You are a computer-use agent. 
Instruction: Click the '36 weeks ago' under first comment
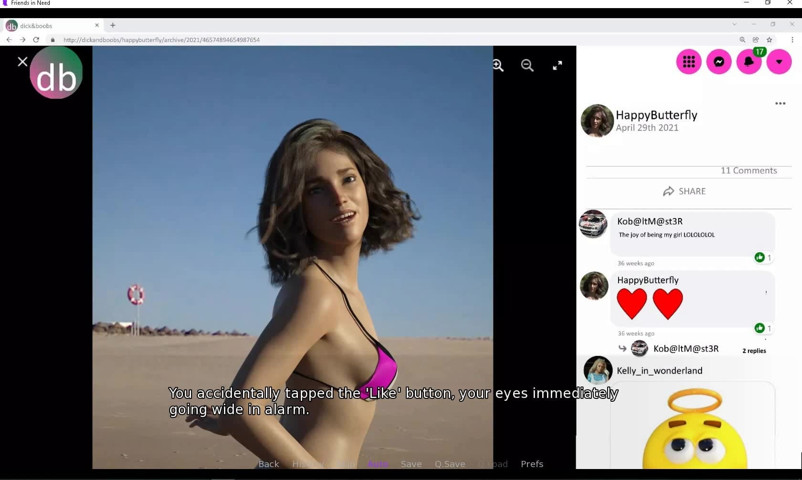[636, 263]
